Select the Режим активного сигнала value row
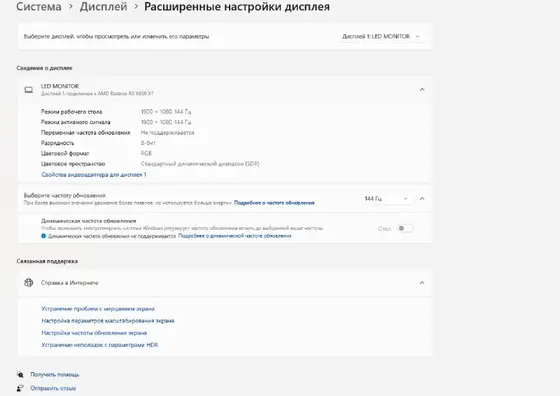The height and width of the screenshot is (396, 560). tap(166, 122)
